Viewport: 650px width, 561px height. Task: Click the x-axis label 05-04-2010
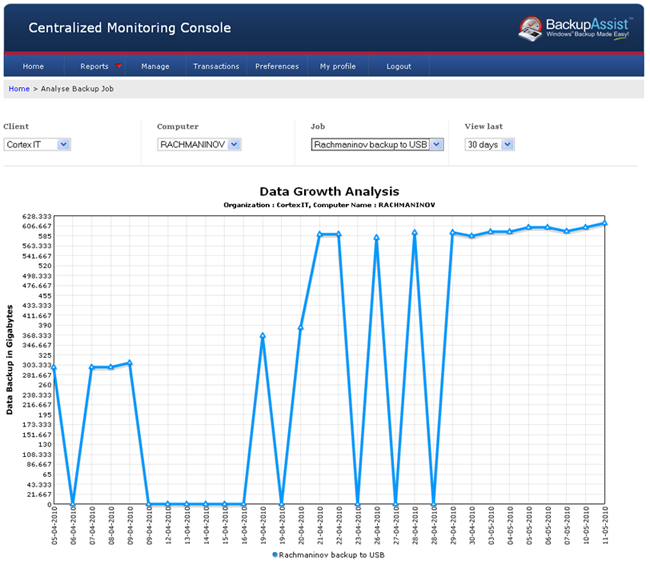[x=54, y=525]
